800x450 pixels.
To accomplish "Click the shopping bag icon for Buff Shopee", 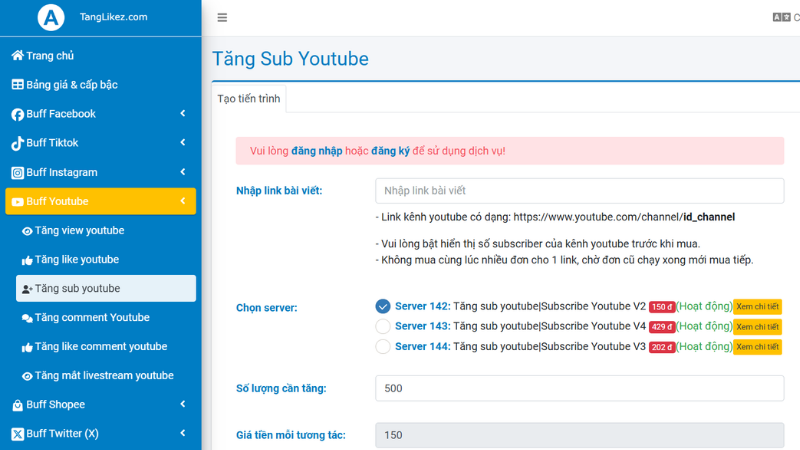I will [17, 405].
